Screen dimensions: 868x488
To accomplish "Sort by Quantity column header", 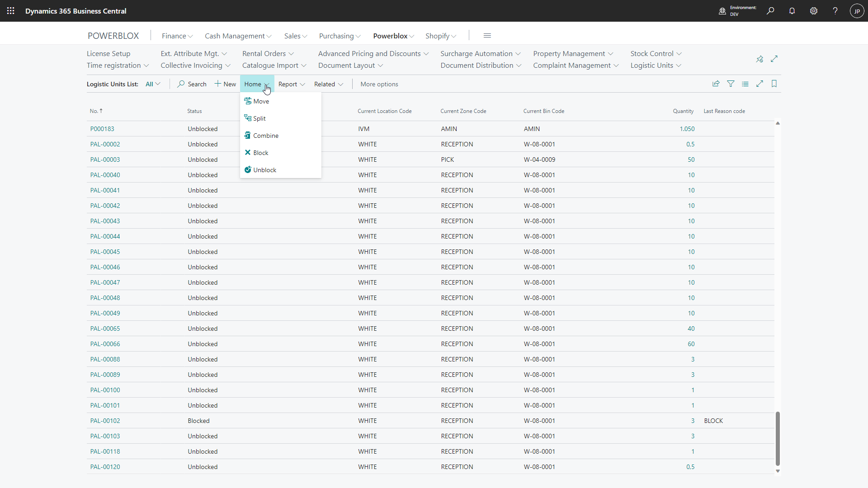I will [683, 111].
